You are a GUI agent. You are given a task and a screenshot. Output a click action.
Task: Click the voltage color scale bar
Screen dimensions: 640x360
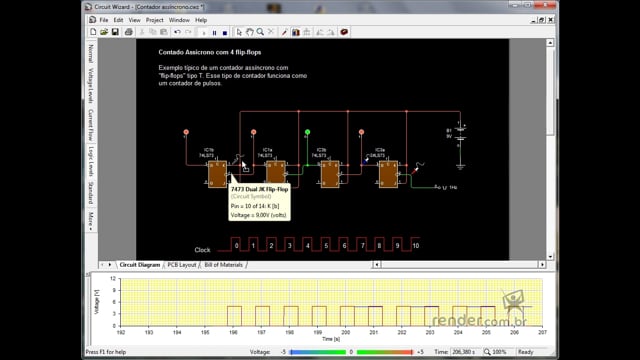tap(351, 352)
